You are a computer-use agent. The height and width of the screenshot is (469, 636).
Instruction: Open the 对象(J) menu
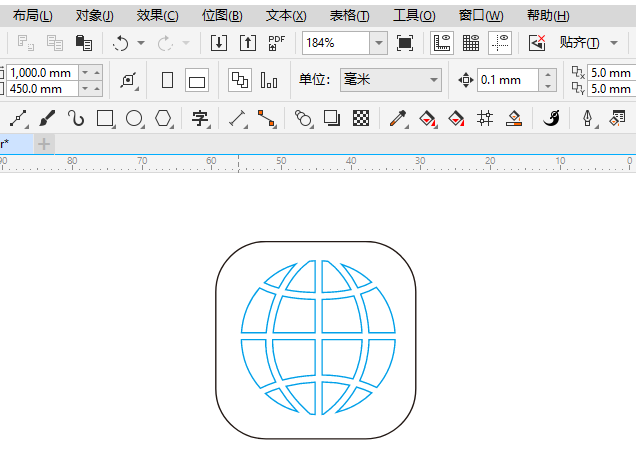(x=95, y=16)
